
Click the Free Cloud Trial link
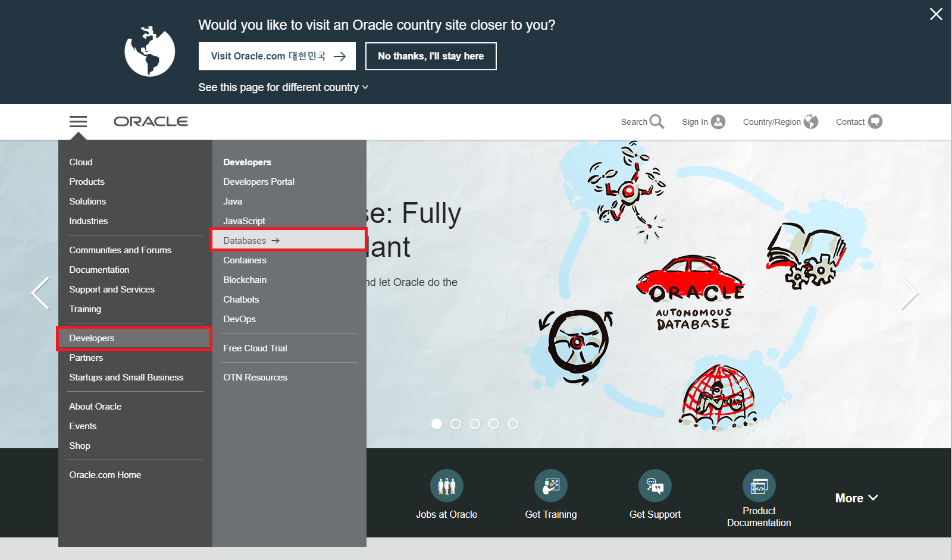coord(255,348)
